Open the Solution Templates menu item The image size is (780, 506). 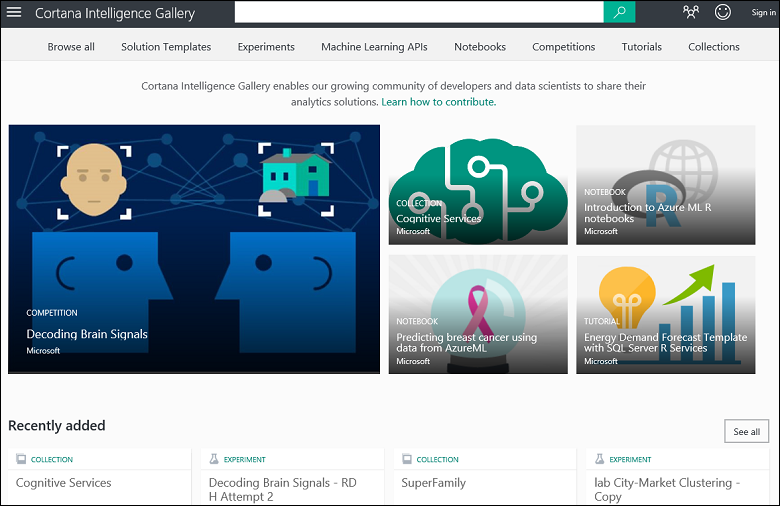coord(166,47)
